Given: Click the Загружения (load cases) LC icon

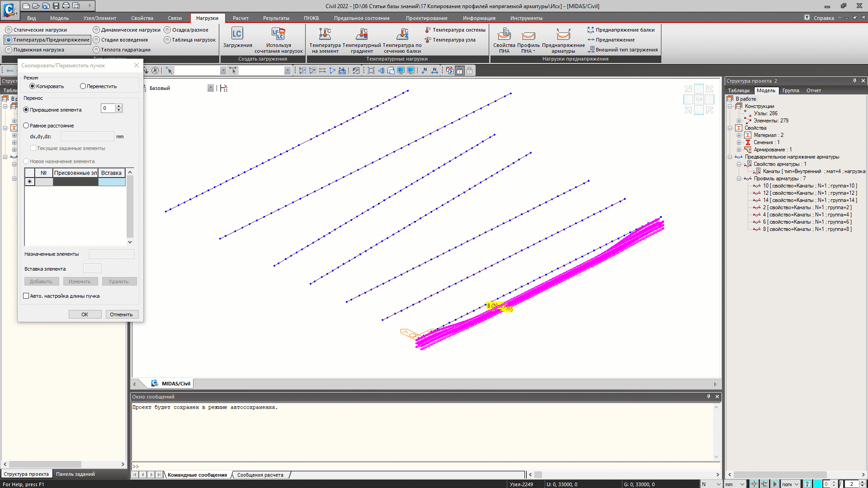Looking at the screenshot, I should coord(237,34).
